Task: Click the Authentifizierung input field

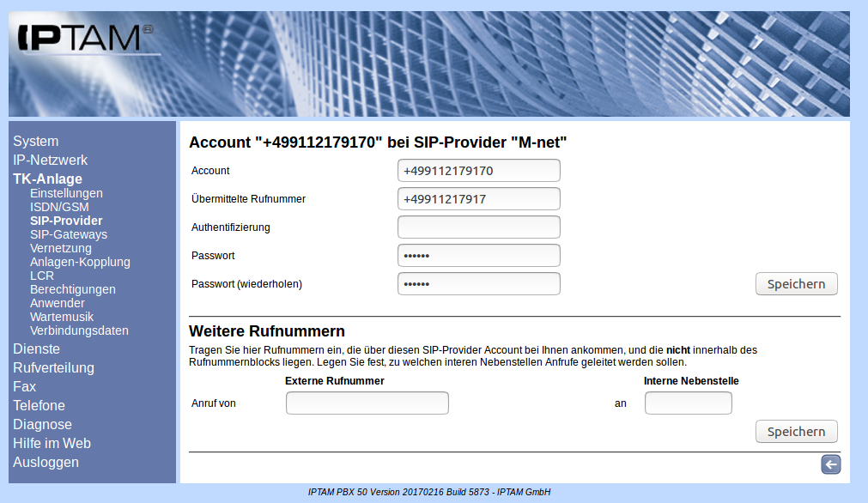Action: click(478, 227)
